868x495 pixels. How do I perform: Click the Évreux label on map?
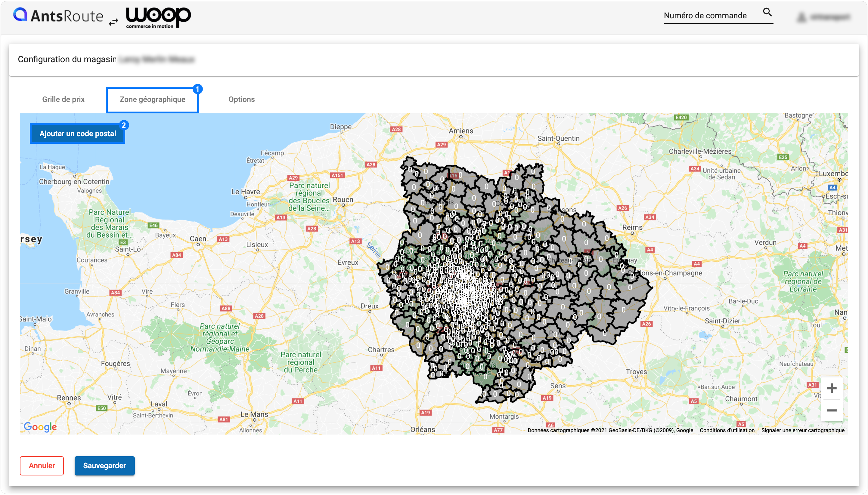[x=348, y=263]
